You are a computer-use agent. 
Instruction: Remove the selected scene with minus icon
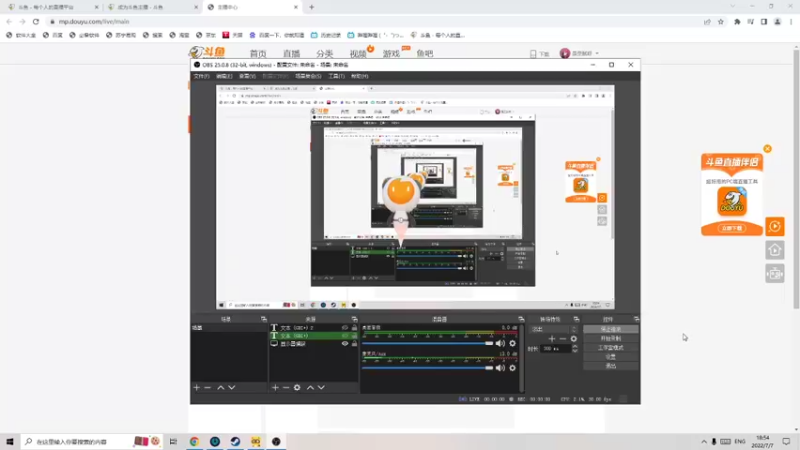click(x=208, y=388)
